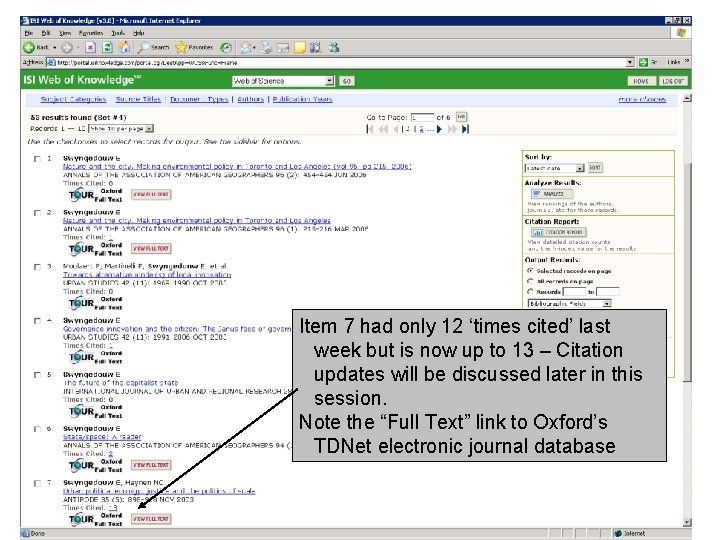The height and width of the screenshot is (540, 720).
Task: Click TOUR Oxford Full Text logo for record 1
Action: [96, 195]
